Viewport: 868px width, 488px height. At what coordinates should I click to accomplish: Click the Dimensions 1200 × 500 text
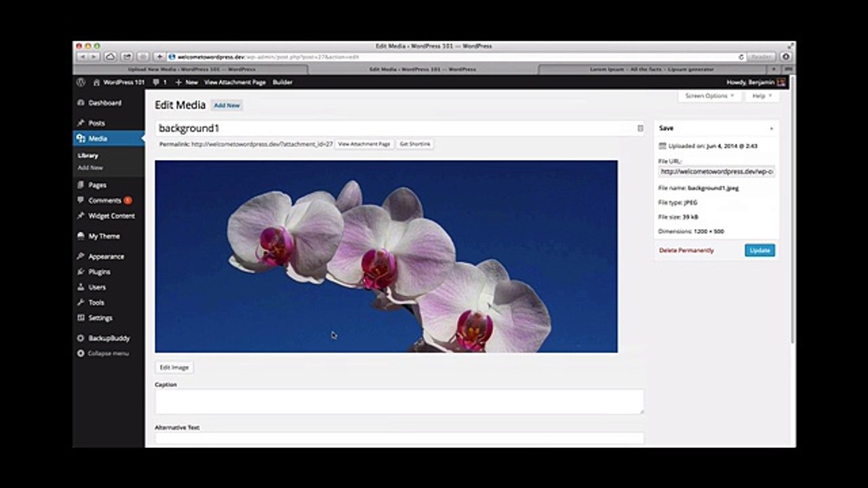click(x=691, y=232)
